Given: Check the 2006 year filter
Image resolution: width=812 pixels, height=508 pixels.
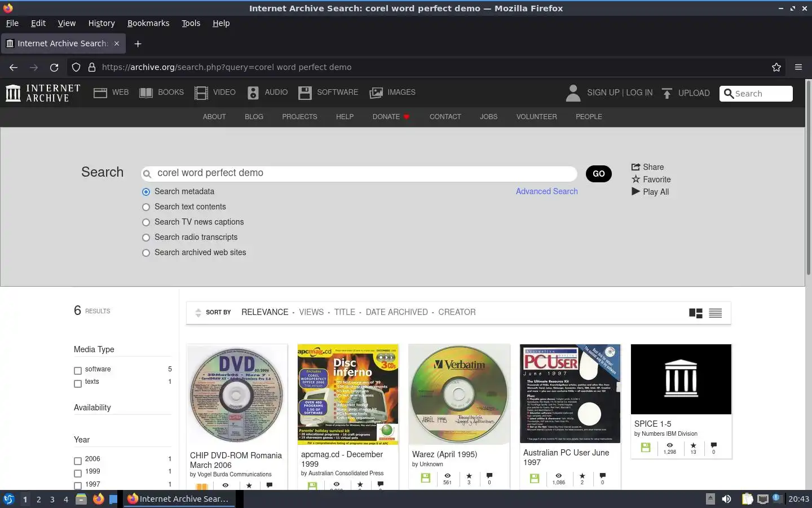Looking at the screenshot, I should [x=78, y=461].
